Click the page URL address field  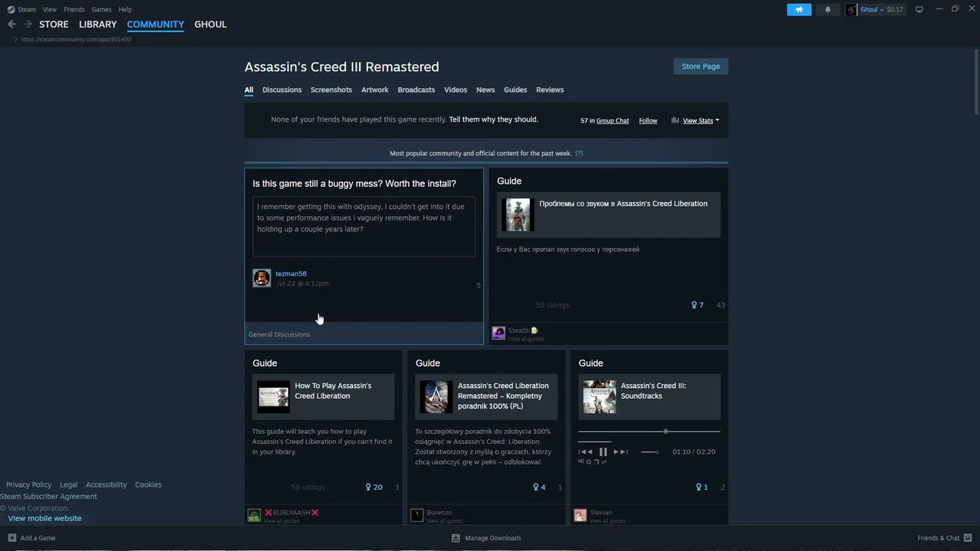point(77,39)
